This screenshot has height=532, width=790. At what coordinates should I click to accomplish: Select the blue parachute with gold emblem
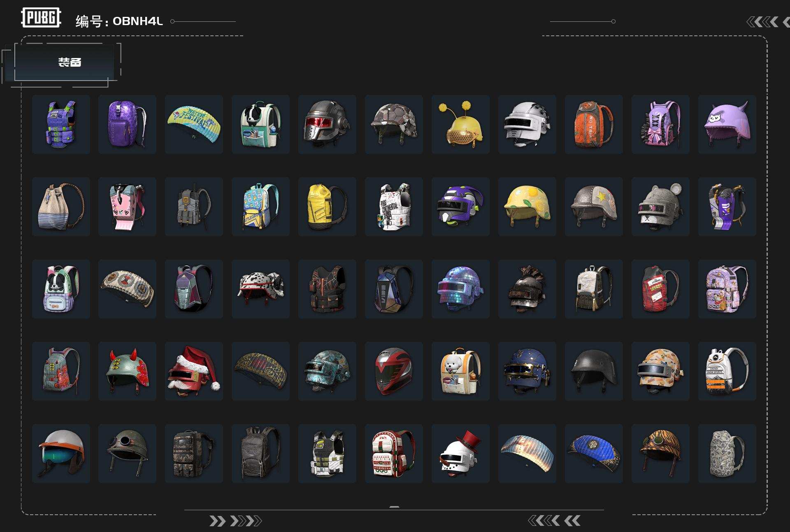(x=594, y=453)
